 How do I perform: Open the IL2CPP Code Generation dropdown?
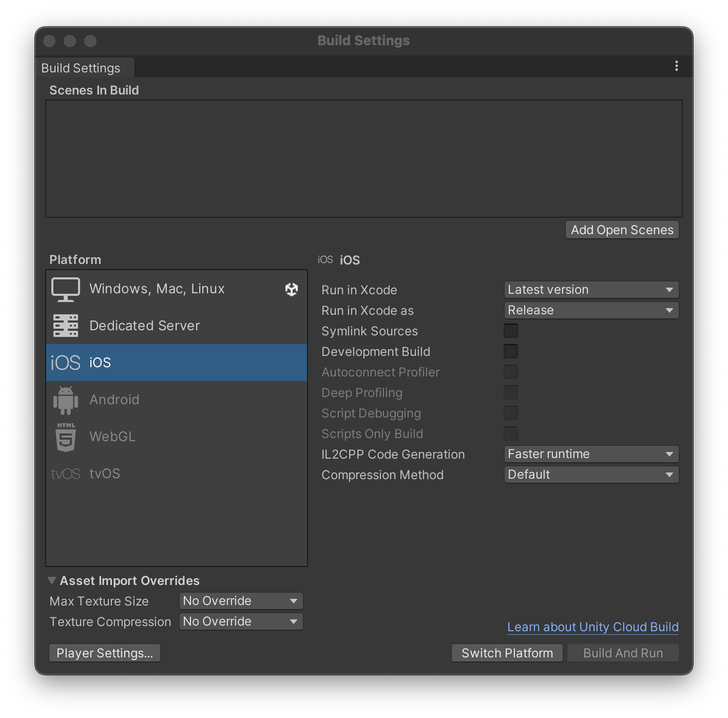click(x=591, y=454)
